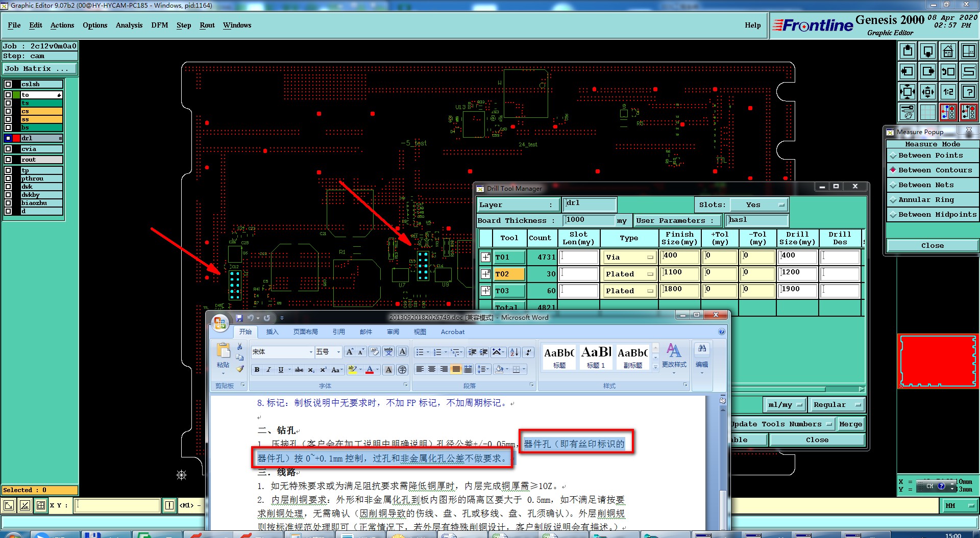980x538 pixels.
Task: Click the red board overview thumbnail
Action: click(x=938, y=361)
